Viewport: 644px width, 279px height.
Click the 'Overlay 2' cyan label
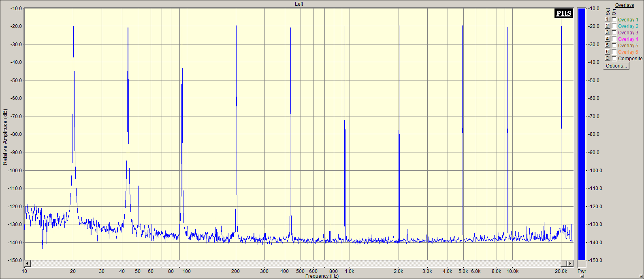(x=628, y=26)
